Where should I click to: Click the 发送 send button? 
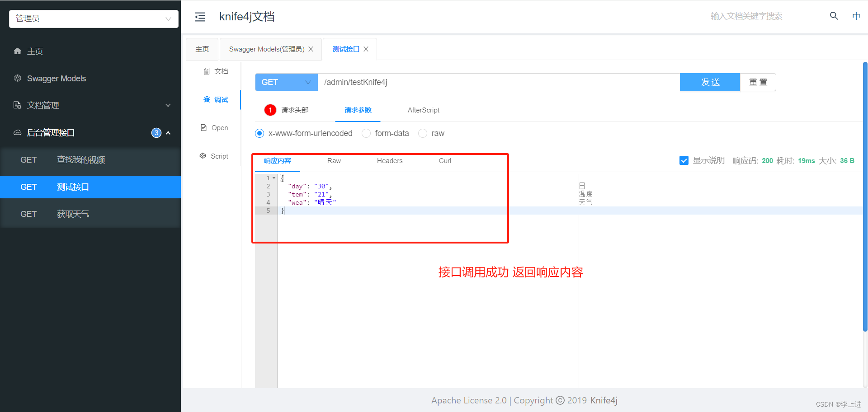pos(710,82)
